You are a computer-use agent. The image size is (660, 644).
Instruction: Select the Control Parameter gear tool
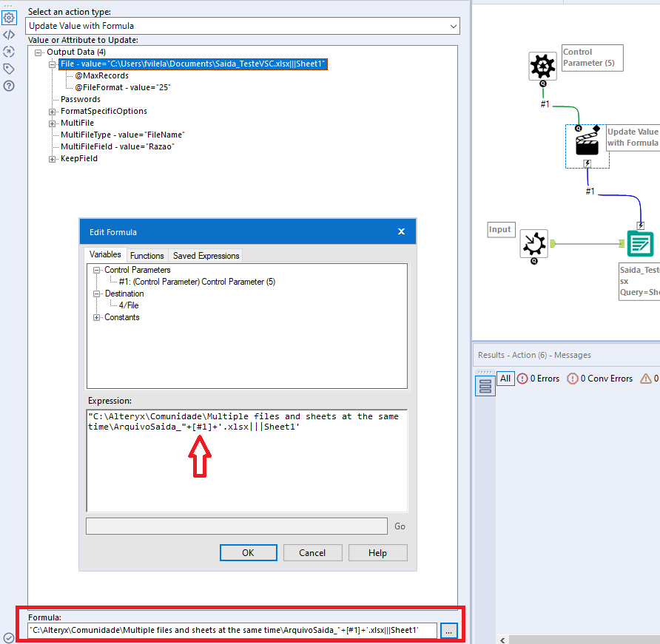(542, 66)
